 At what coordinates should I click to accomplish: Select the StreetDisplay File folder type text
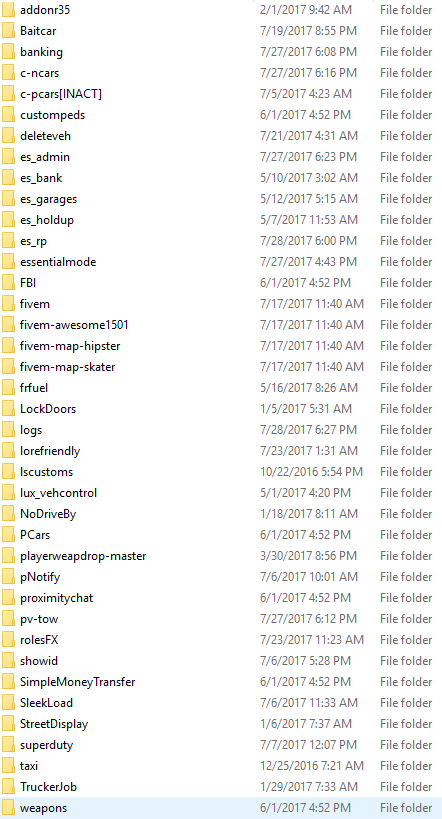(x=406, y=724)
